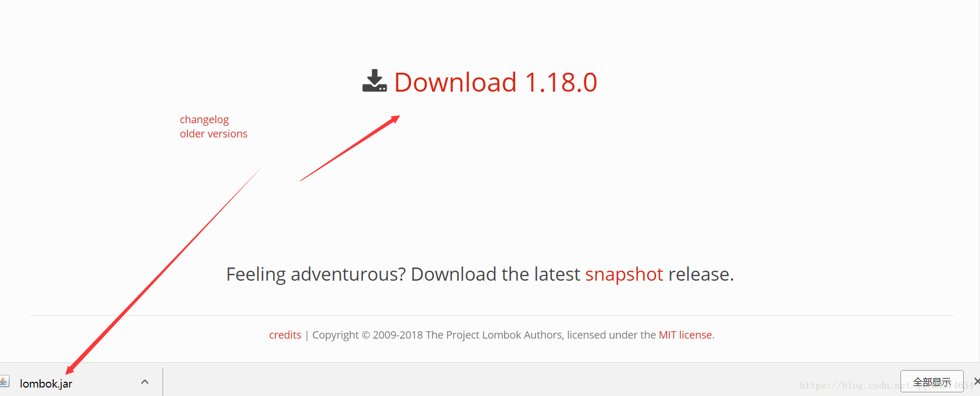
Task: Click the horizontal divider line above the footer
Action: pyautogui.click(x=492, y=315)
